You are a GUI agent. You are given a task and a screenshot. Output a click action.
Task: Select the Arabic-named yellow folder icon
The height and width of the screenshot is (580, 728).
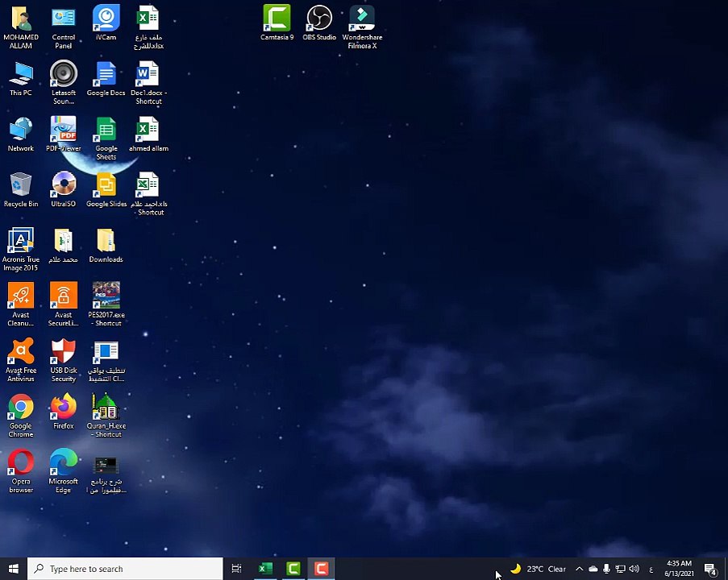pyautogui.click(x=64, y=246)
